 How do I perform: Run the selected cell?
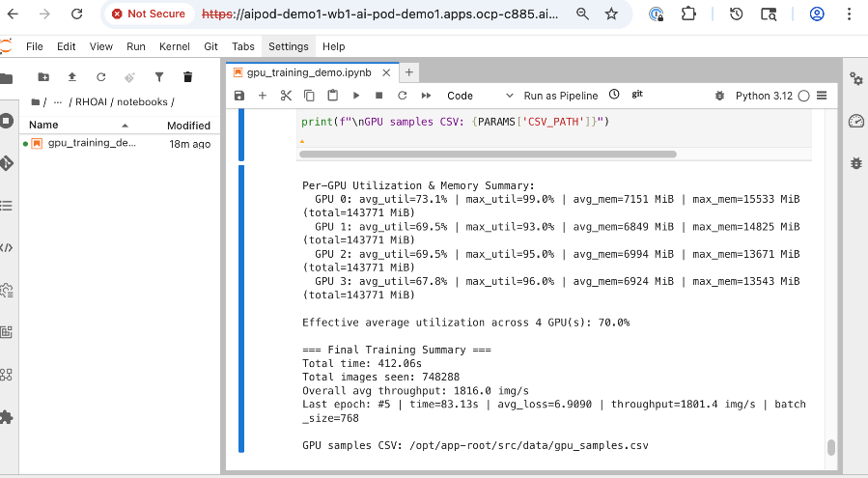[x=356, y=96]
